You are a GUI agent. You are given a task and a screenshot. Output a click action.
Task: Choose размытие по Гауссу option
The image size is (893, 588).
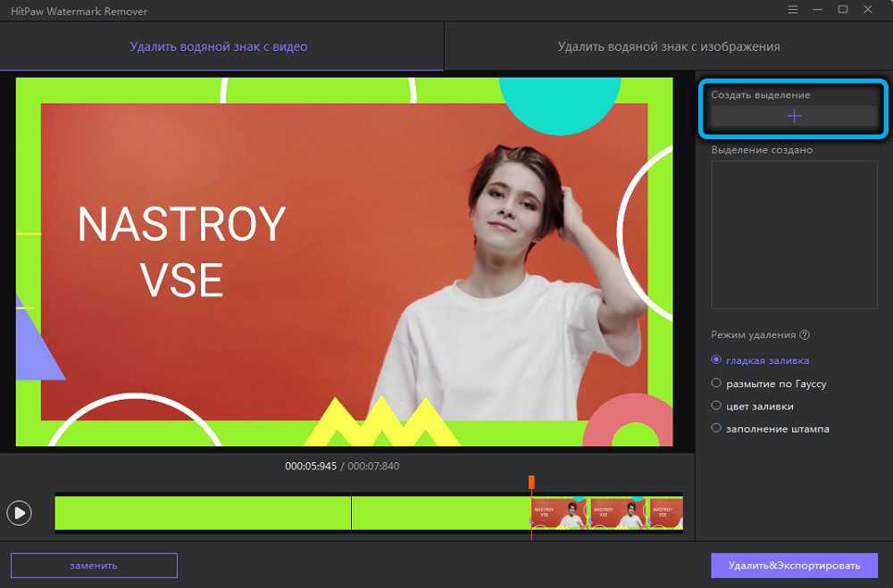[716, 384]
